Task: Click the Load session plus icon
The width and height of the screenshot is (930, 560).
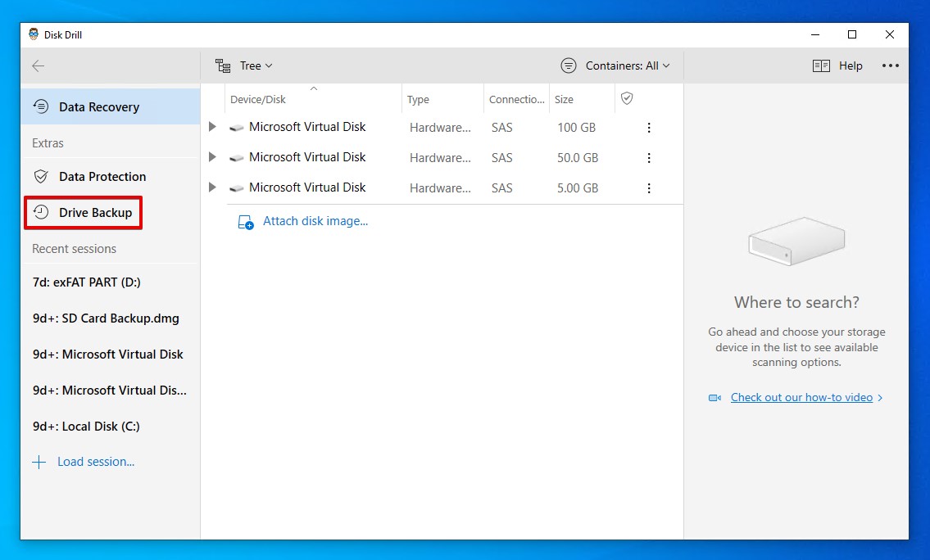Action: 39,463
